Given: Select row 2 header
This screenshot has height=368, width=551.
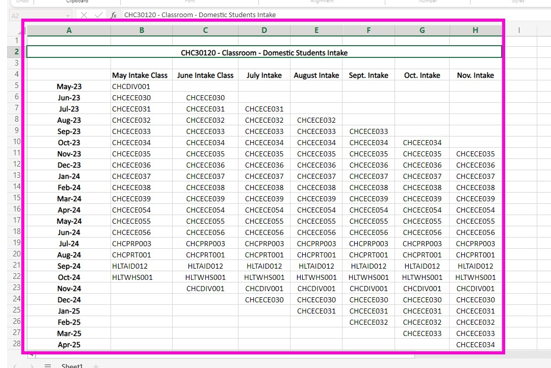Looking at the screenshot, I should 17,52.
